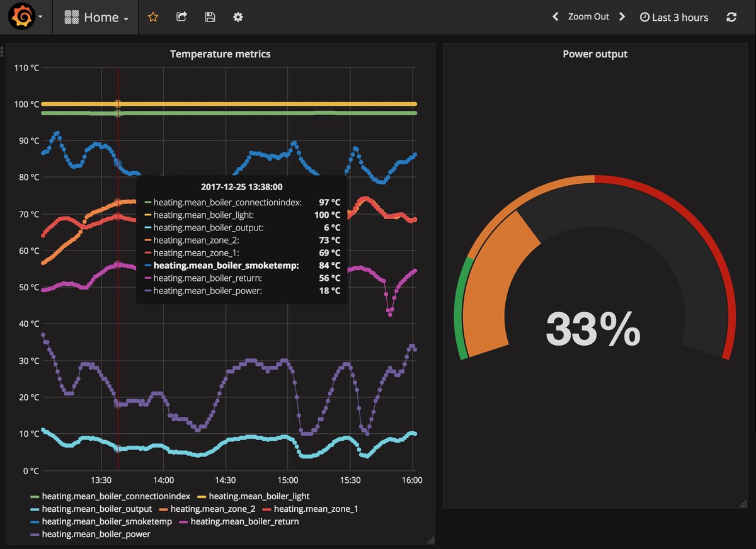Click heating.mean_boiler_power purple legend color swatch
Image resolution: width=756 pixels, height=549 pixels.
coord(35,535)
